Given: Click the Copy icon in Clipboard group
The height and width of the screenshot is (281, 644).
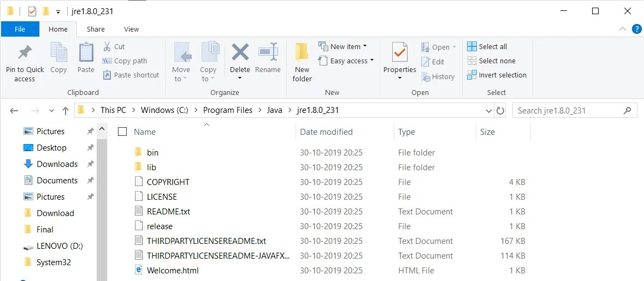Looking at the screenshot, I should 59,52.
